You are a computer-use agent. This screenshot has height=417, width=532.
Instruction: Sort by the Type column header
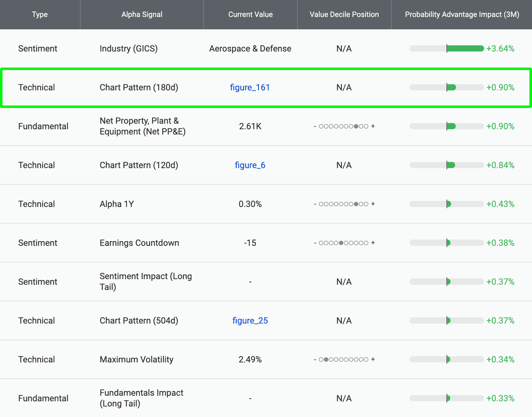[x=40, y=15]
